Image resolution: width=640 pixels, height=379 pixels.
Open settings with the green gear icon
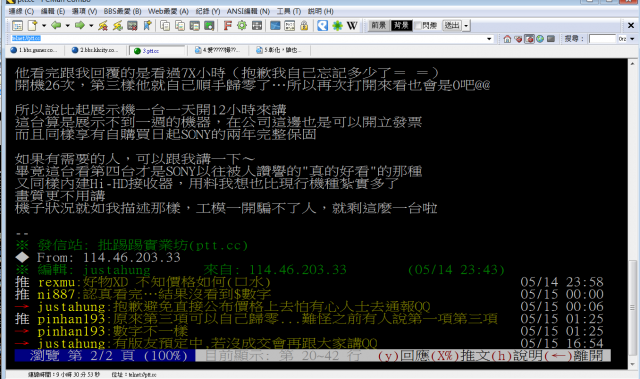tap(242, 26)
